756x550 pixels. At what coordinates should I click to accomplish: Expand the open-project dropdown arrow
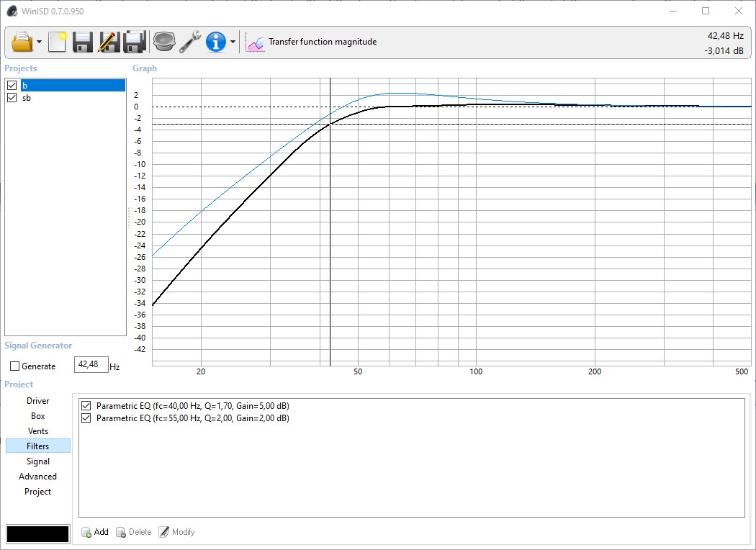point(39,42)
